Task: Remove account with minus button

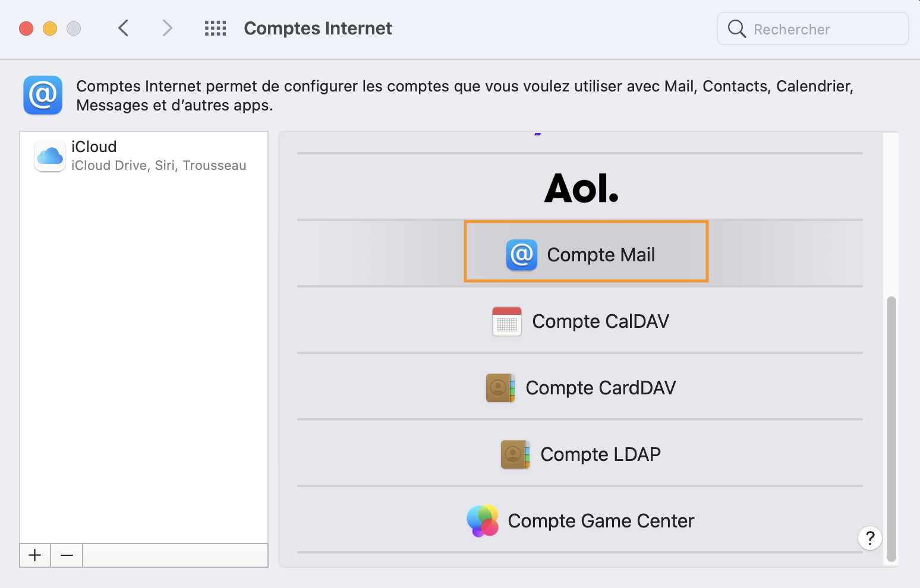Action: point(67,555)
